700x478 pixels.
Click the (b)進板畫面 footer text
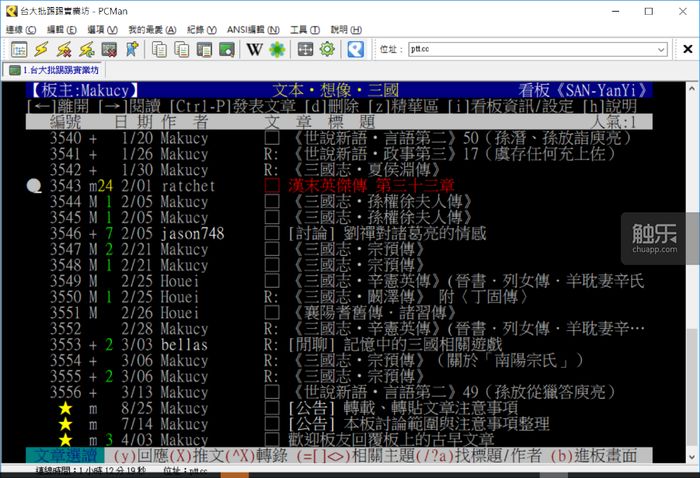click(594, 455)
